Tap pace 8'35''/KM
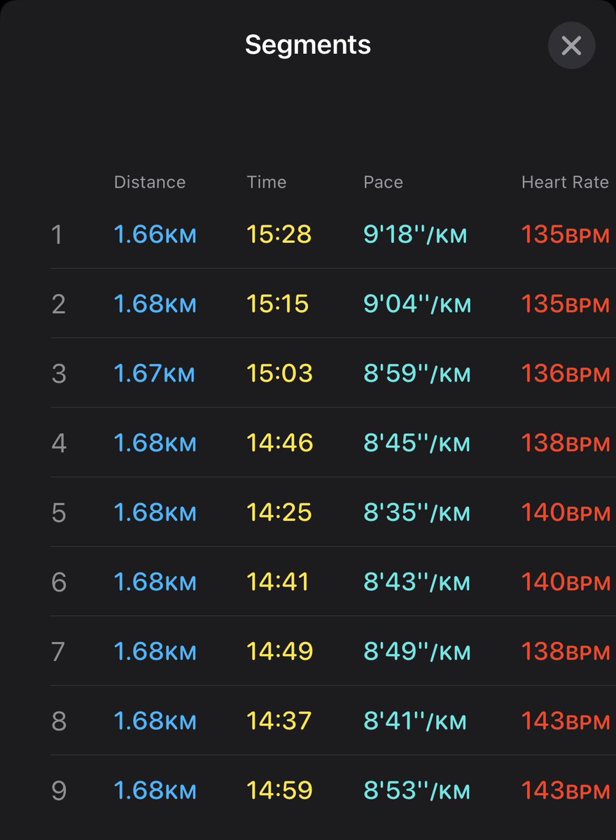 417,512
